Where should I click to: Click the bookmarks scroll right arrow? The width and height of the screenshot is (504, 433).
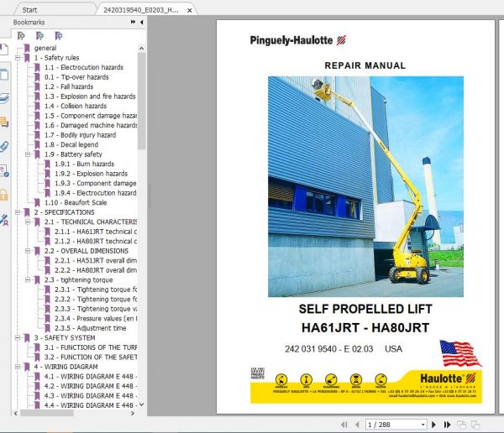tap(133, 413)
